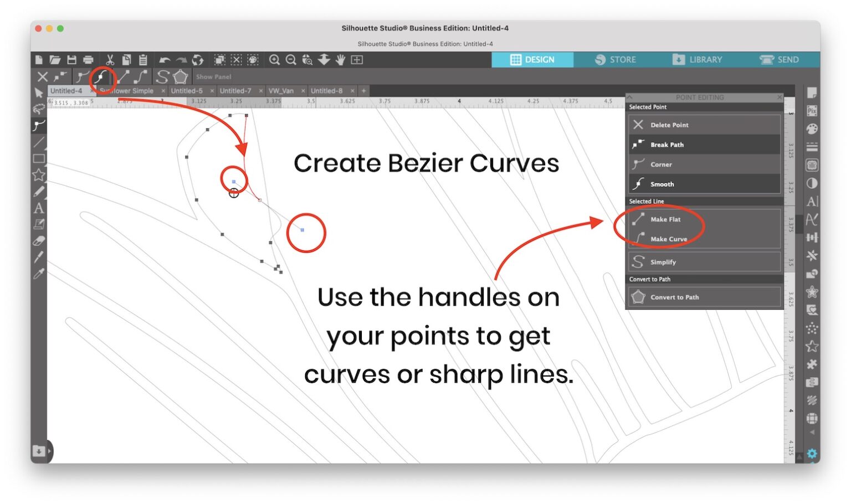Screen dimensions: 851x504
Task: Toggle the selected point to Corner
Action: tap(704, 164)
